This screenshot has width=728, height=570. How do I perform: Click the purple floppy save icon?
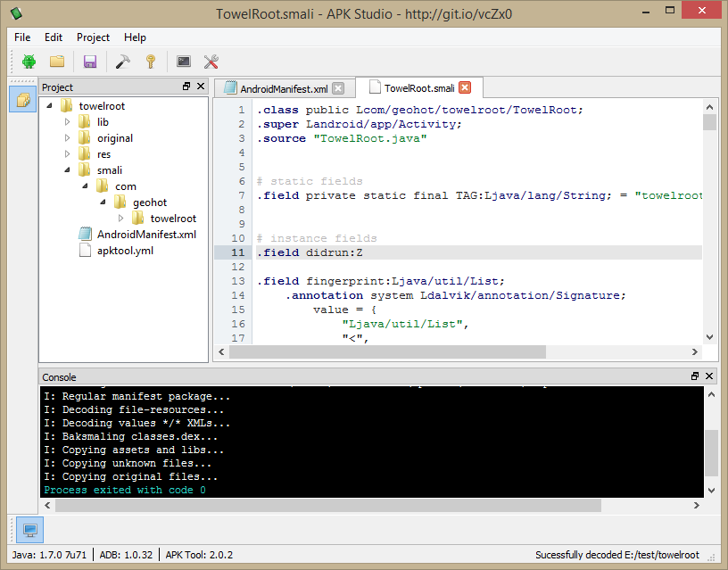click(89, 62)
